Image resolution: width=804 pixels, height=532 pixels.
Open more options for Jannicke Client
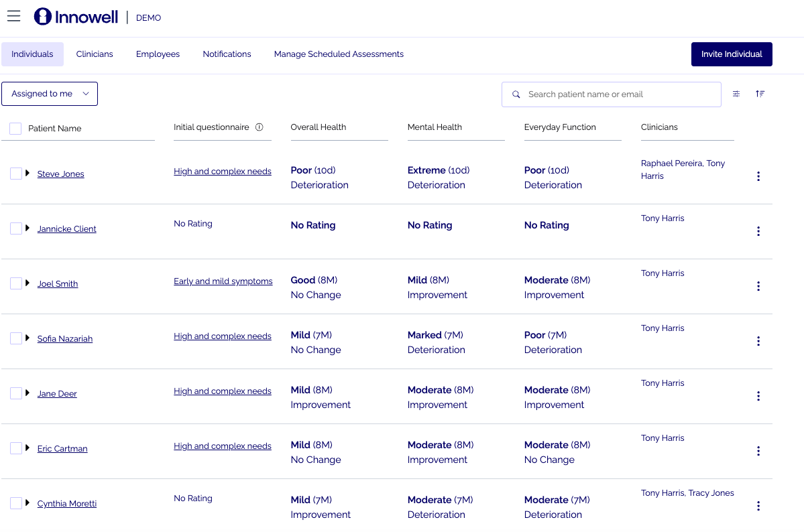[758, 231]
